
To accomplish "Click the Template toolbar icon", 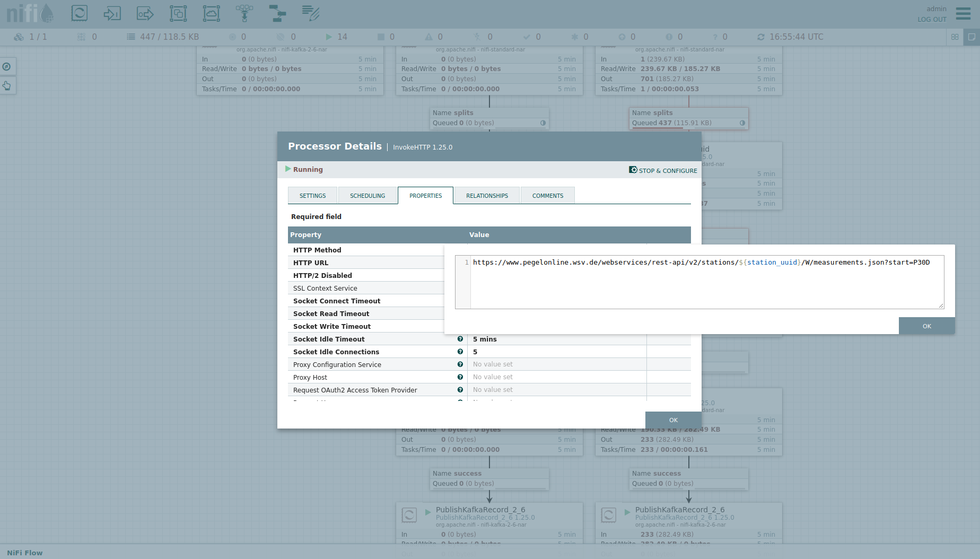I will coord(277,13).
